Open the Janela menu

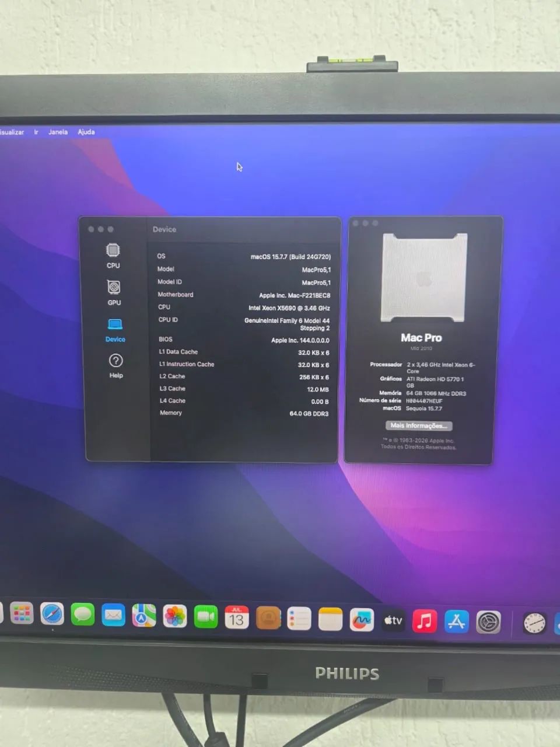tap(58, 132)
